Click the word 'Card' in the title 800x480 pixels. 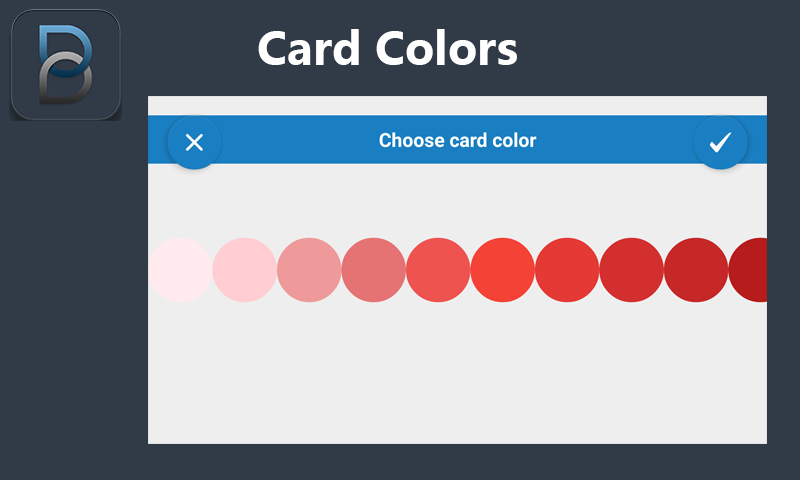(x=309, y=48)
